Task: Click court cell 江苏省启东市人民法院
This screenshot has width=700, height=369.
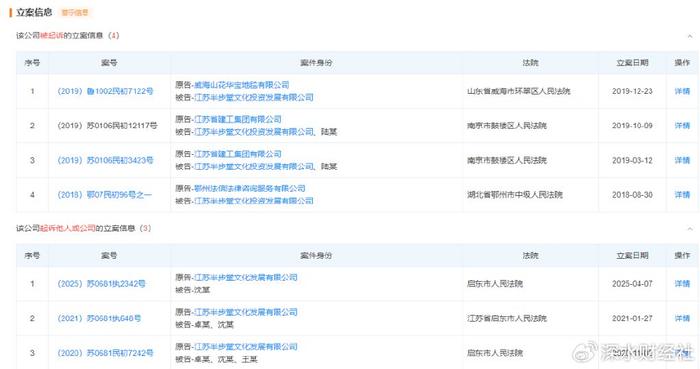Action: 507,318
